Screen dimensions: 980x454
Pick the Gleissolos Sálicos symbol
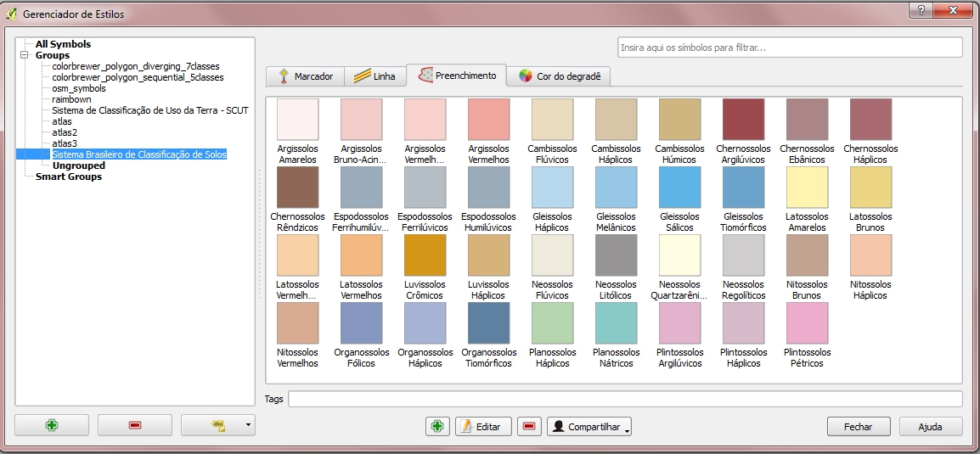(x=680, y=188)
